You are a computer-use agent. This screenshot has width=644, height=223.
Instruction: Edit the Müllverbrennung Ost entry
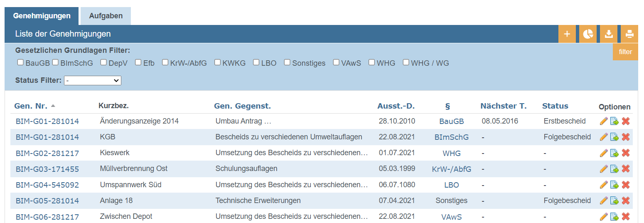pos(604,169)
